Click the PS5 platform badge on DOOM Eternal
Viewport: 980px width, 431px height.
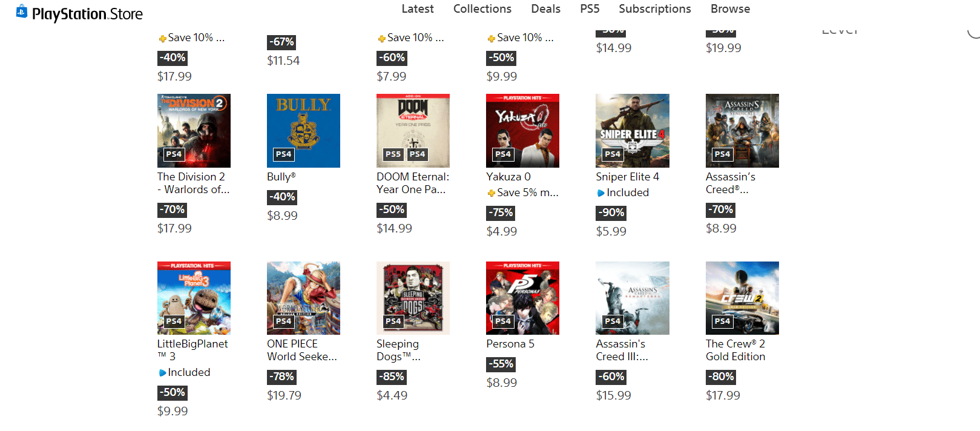393,154
